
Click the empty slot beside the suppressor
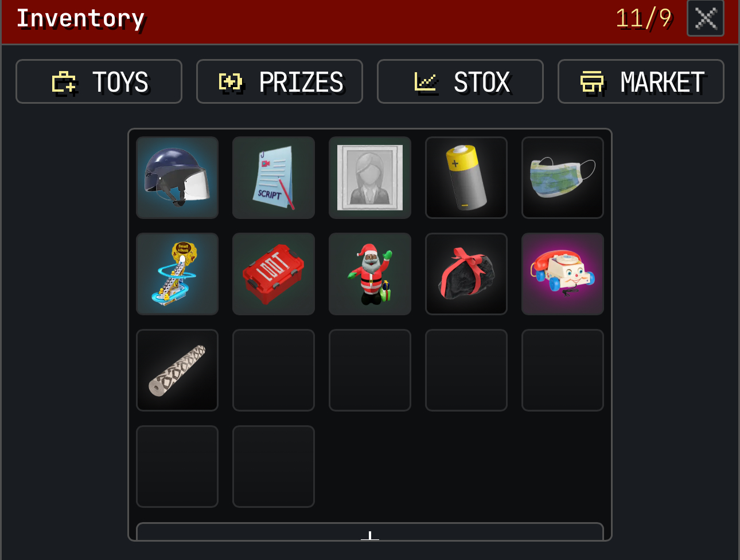[274, 370]
